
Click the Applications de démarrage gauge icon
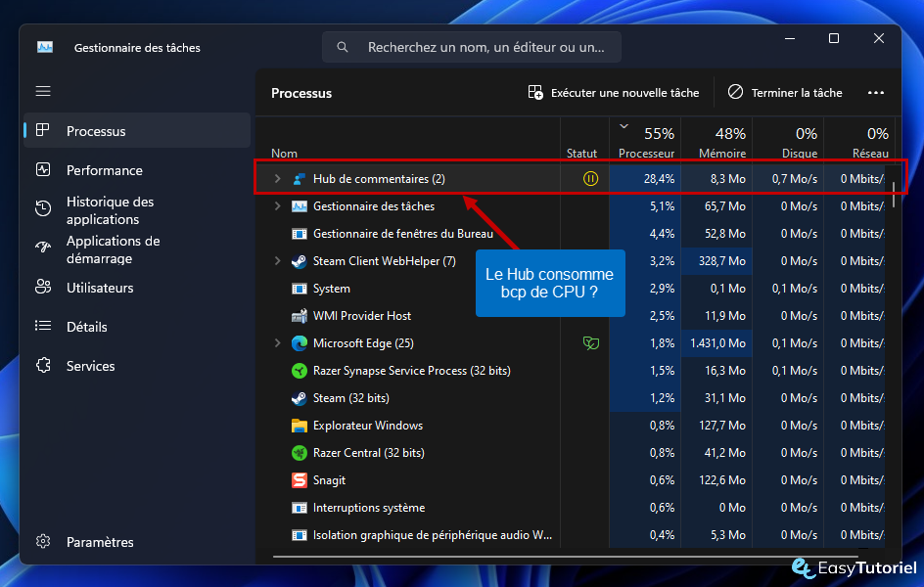click(43, 248)
